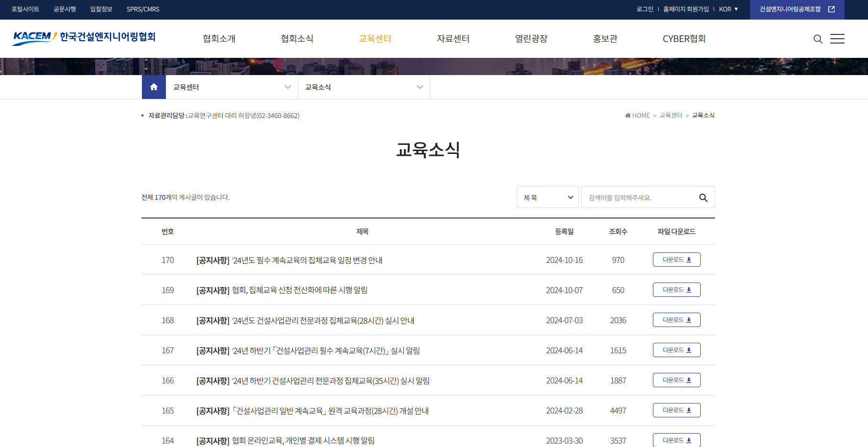Click the 등록일 column header
868x447 pixels.
564,231
